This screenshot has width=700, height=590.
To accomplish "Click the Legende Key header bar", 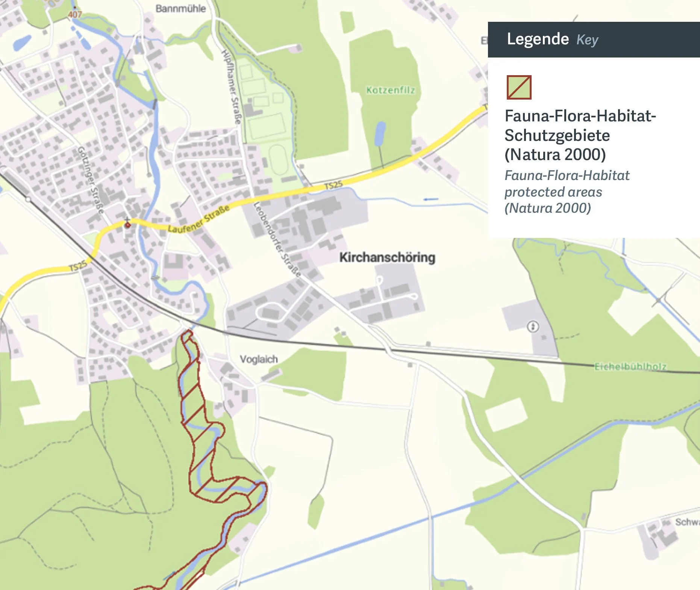I will tap(594, 39).
